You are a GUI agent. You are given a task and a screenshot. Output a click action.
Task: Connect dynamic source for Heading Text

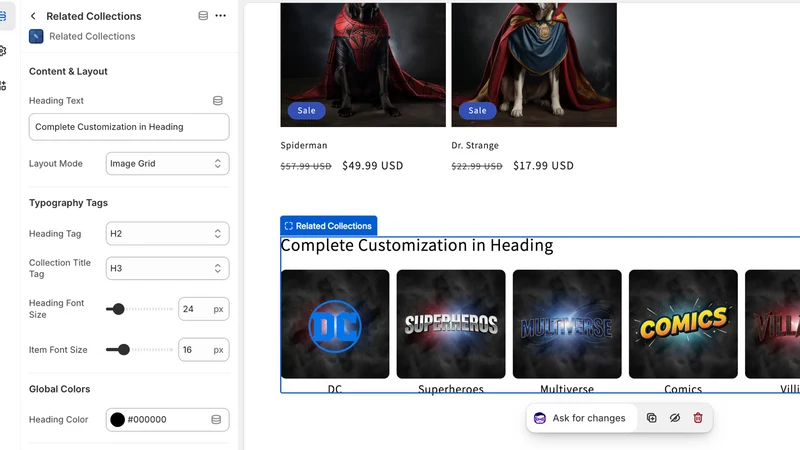218,101
